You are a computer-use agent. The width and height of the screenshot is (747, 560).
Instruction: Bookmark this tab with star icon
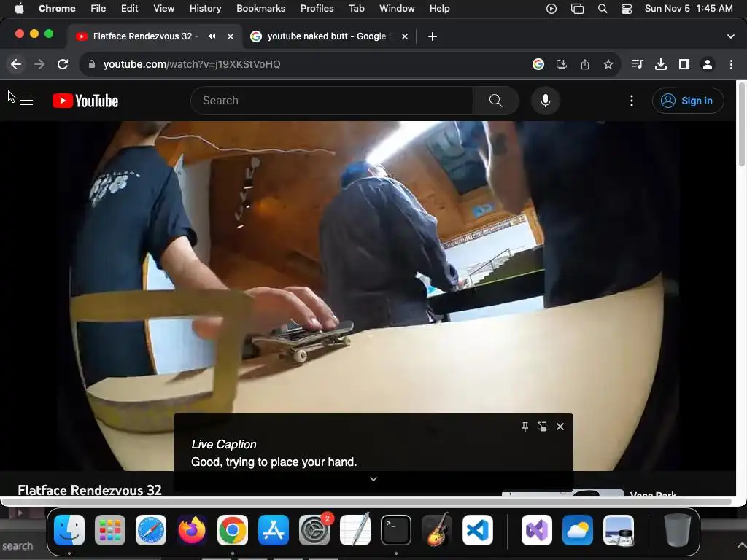tap(608, 64)
